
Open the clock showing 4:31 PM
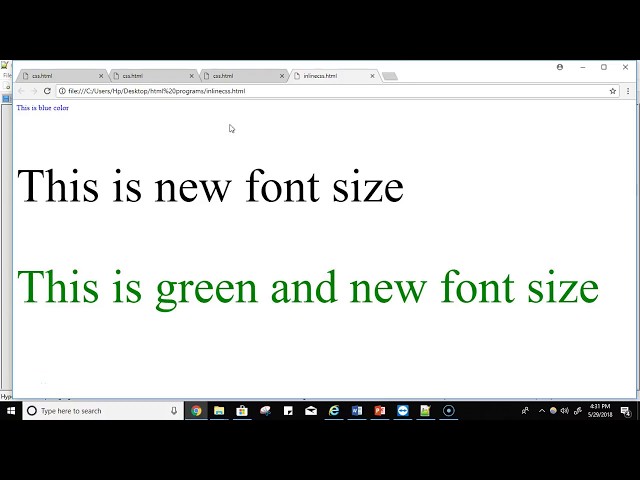(600, 411)
